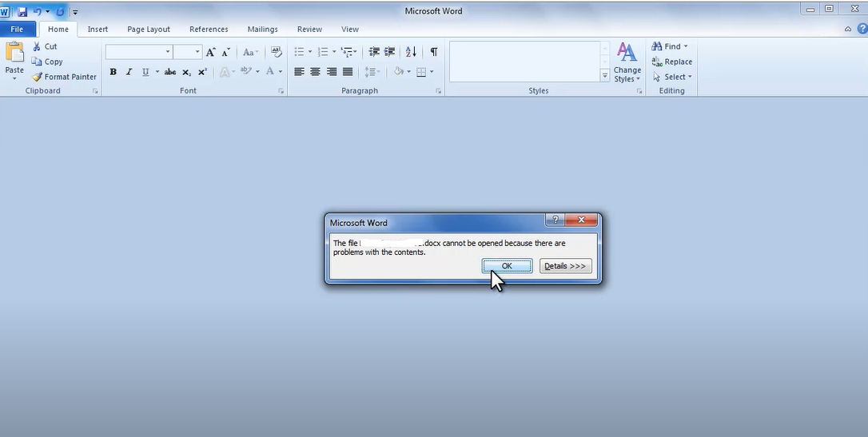868x437 pixels.
Task: Switch to the View tab
Action: pos(350,30)
